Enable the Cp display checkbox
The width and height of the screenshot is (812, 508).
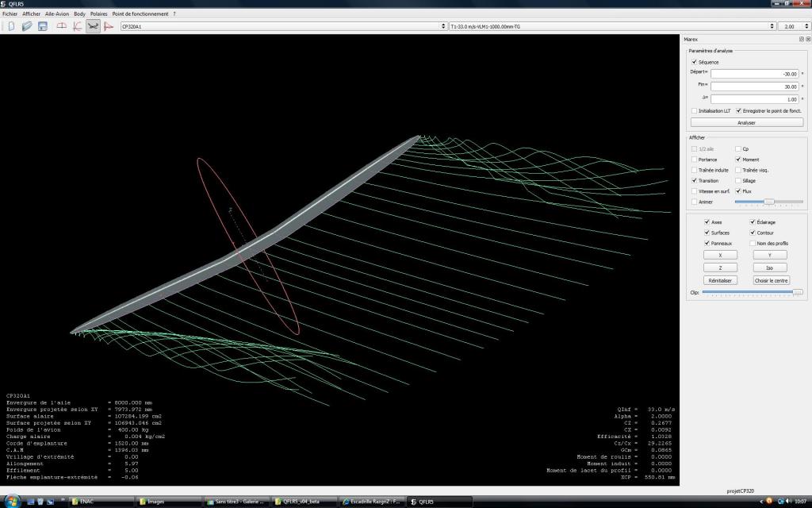click(738, 148)
